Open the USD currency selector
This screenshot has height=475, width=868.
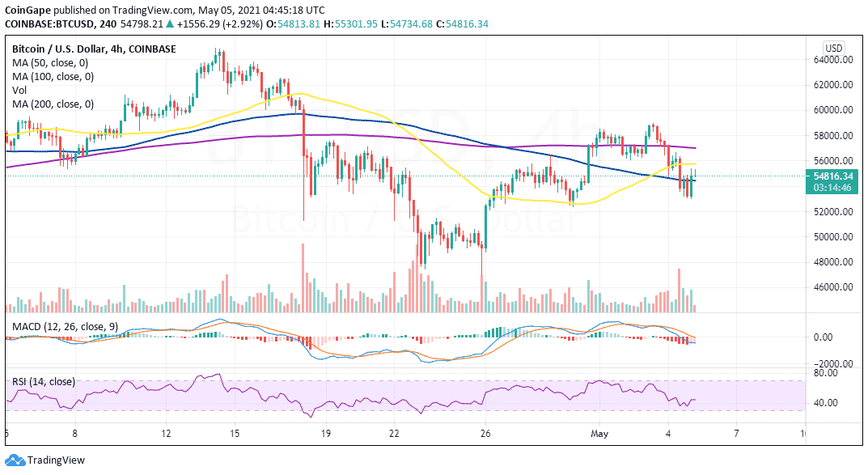833,48
